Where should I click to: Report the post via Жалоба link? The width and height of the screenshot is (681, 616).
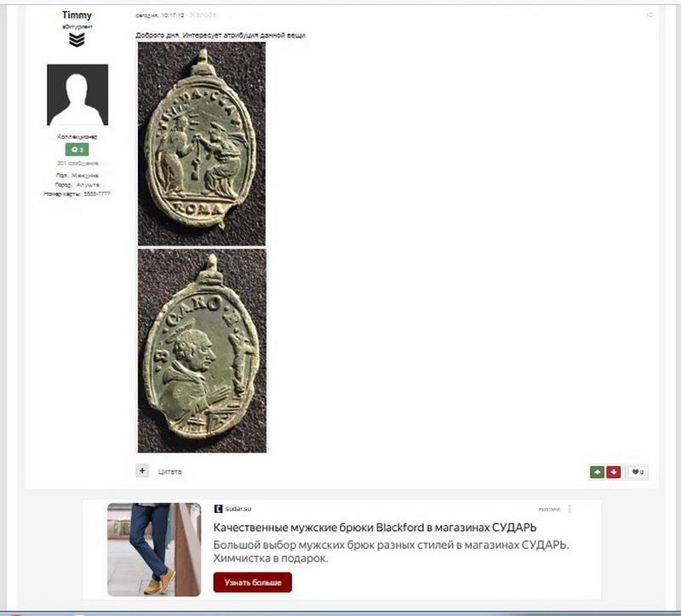click(203, 15)
